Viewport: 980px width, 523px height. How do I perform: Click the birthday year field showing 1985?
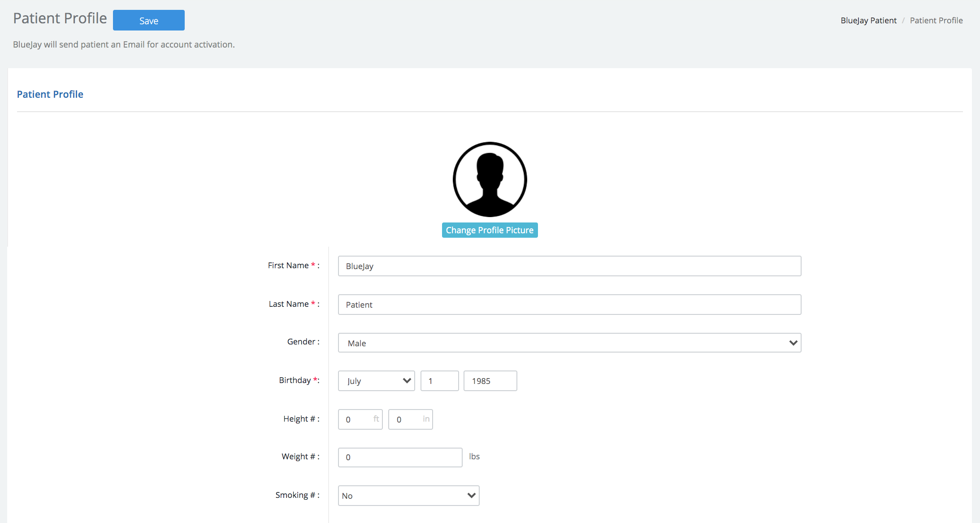point(490,381)
